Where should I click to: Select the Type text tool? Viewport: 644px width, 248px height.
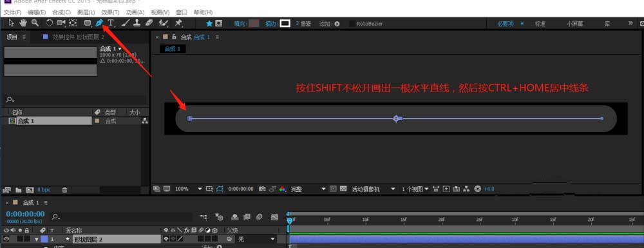click(x=111, y=23)
